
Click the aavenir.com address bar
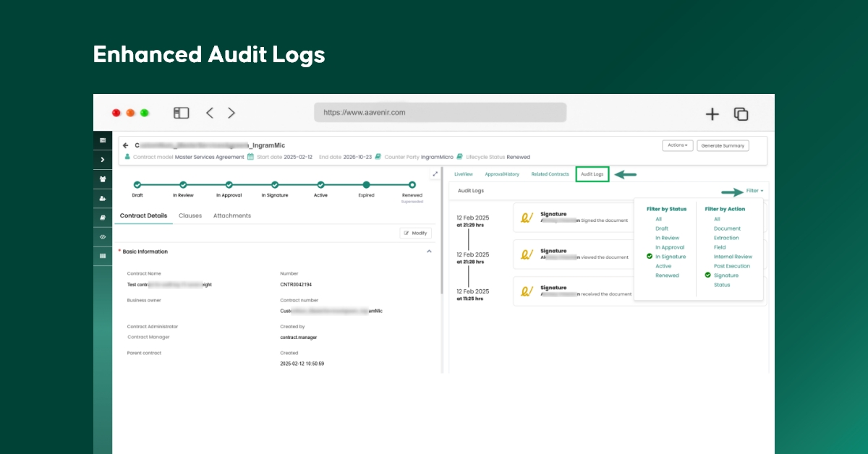(x=440, y=113)
